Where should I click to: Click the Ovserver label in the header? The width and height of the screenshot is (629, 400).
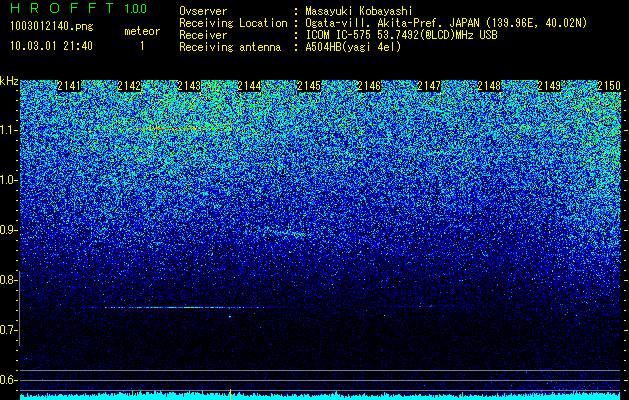[x=203, y=11]
